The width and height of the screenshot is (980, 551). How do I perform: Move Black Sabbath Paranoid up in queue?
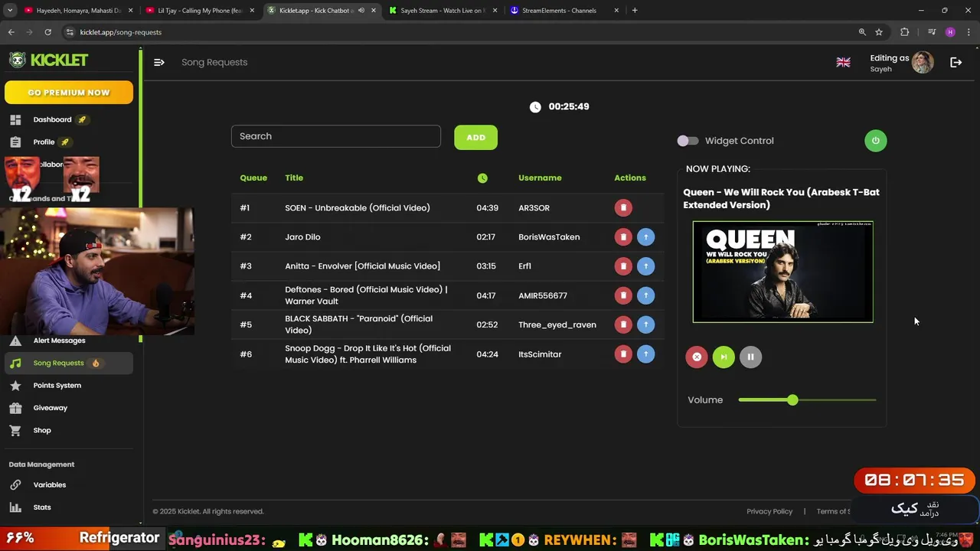645,324
